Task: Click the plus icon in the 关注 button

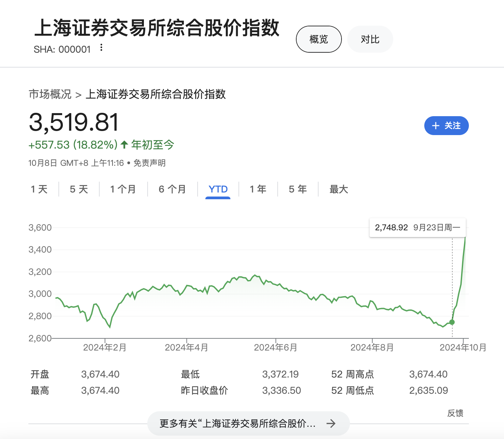Action: point(436,126)
